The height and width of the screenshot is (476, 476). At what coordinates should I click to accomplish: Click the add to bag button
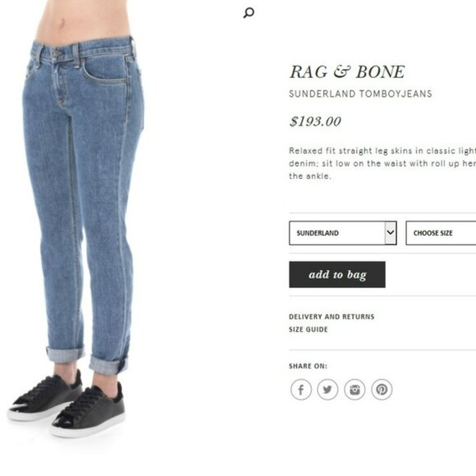(337, 274)
